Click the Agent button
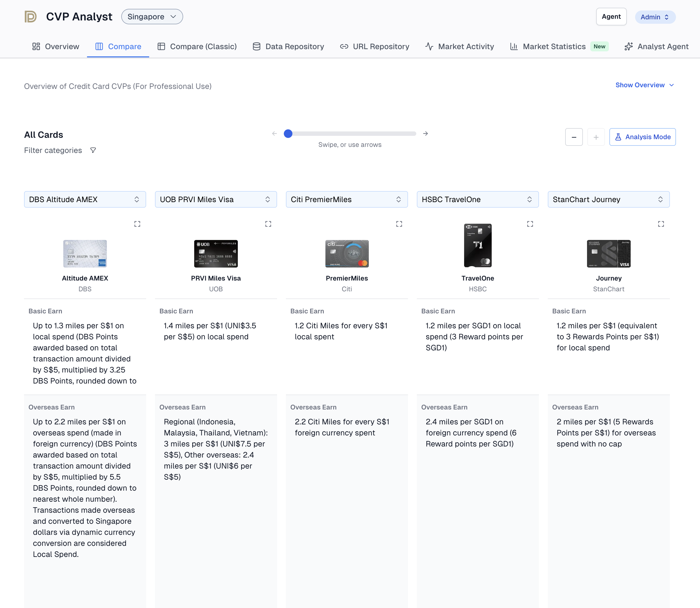This screenshot has height=608, width=700. [x=611, y=17]
